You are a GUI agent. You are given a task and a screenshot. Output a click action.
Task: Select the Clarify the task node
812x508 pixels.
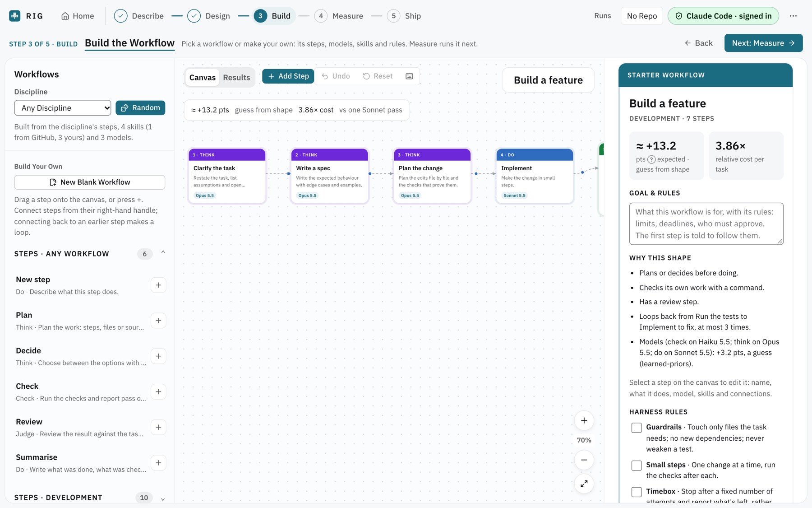tap(227, 176)
